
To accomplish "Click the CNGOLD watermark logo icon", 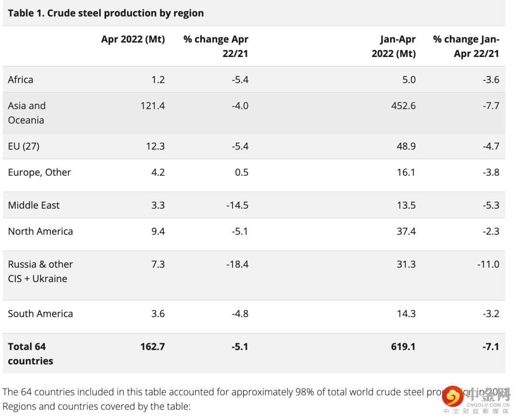I will [x=452, y=396].
